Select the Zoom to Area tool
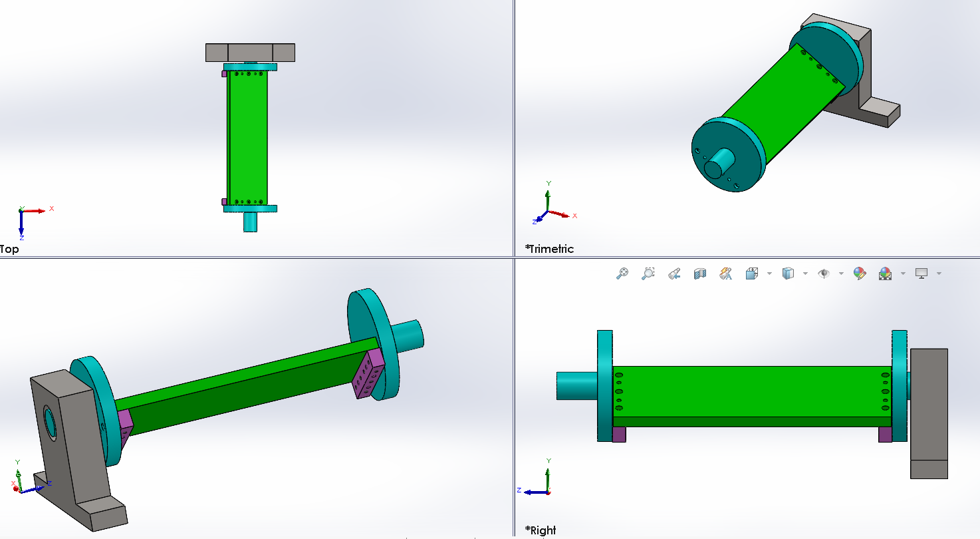This screenshot has height=539, width=980. (x=648, y=273)
